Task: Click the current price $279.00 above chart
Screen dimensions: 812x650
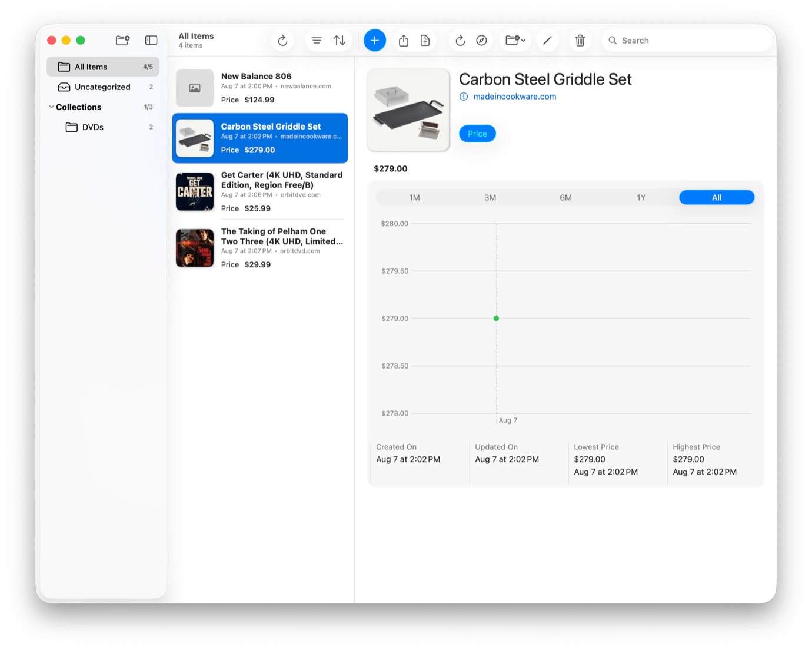Action: click(391, 168)
